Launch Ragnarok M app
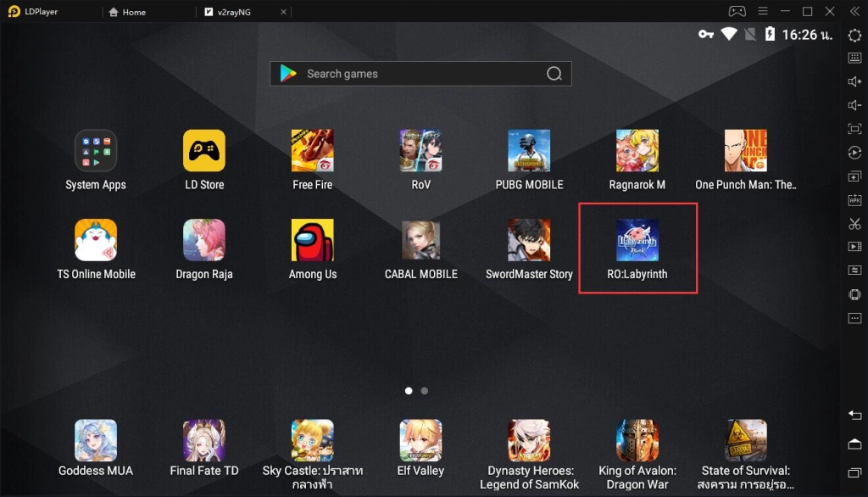 click(637, 151)
